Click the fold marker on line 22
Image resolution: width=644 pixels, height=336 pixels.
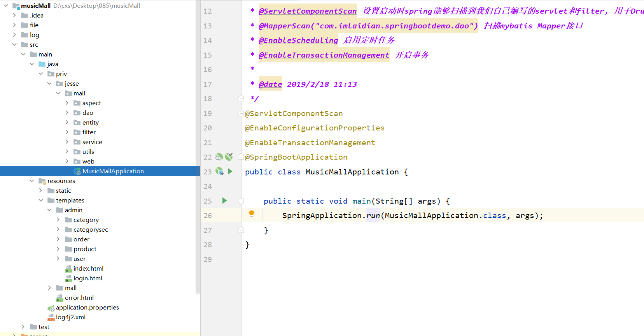point(241,157)
